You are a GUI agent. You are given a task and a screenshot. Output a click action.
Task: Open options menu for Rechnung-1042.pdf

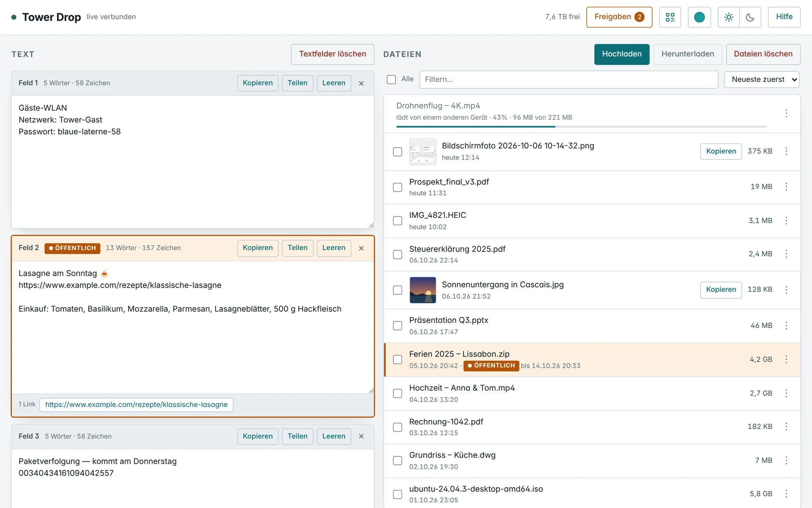tap(786, 426)
